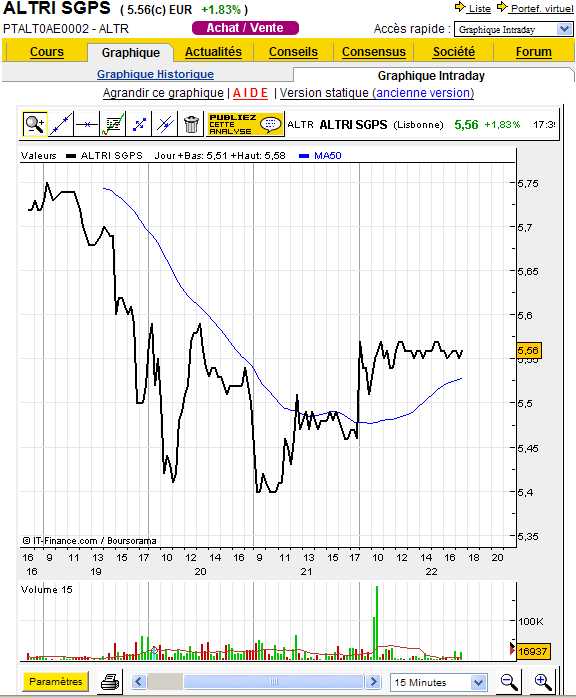Click the IT-Finance.com / Boursorama copyright text
This screenshot has height=698, width=576.
[x=89, y=540]
